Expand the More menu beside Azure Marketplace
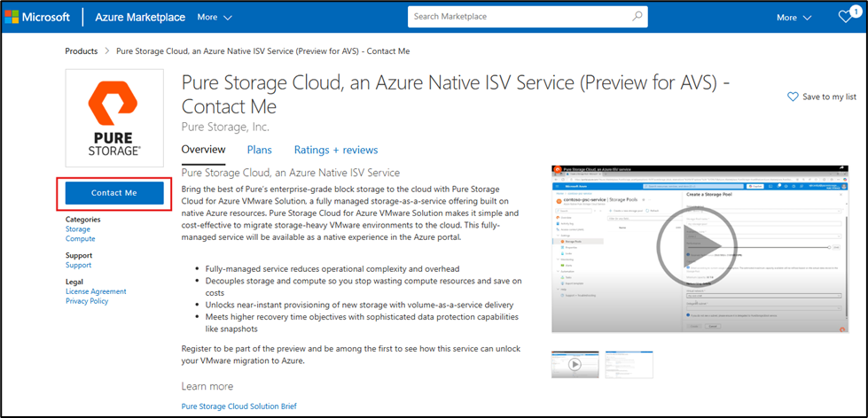Image resolution: width=868 pixels, height=418 pixels. pos(215,17)
